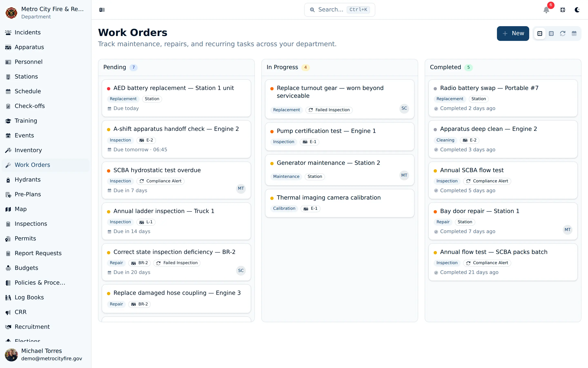Click the Training graduation cap icon
This screenshot has height=368, width=588.
pyautogui.click(x=8, y=121)
